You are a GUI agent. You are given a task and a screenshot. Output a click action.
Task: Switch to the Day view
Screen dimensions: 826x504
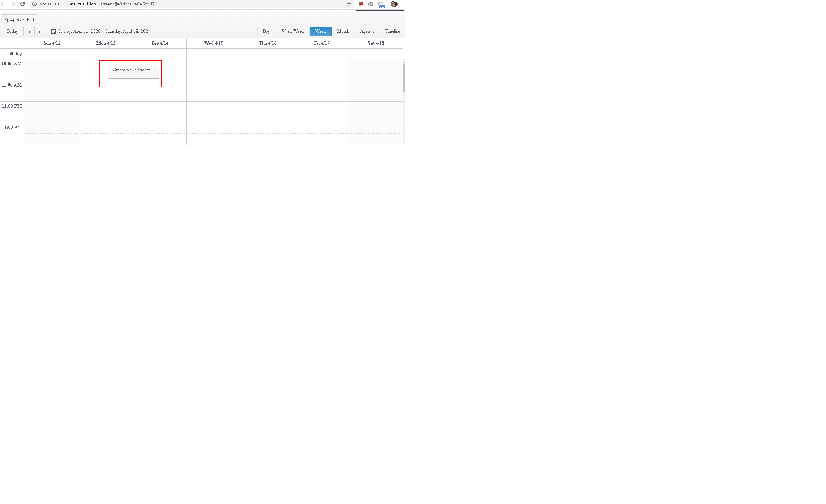coord(266,32)
